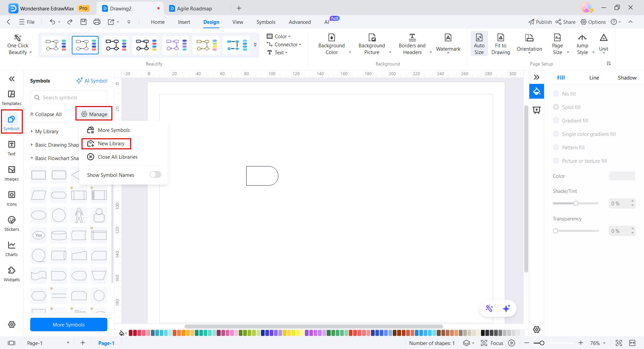Click the AI Symbol link
The image size is (644, 349).
coord(92,81)
